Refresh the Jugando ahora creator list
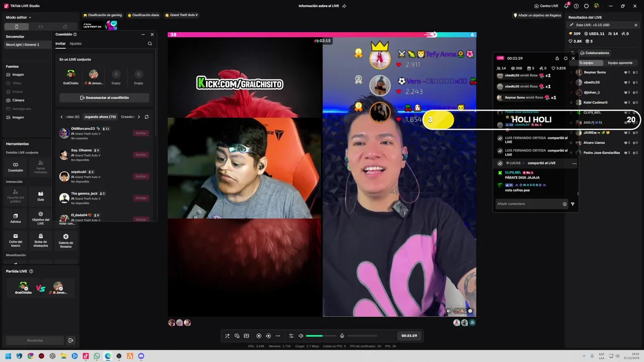 (146, 117)
